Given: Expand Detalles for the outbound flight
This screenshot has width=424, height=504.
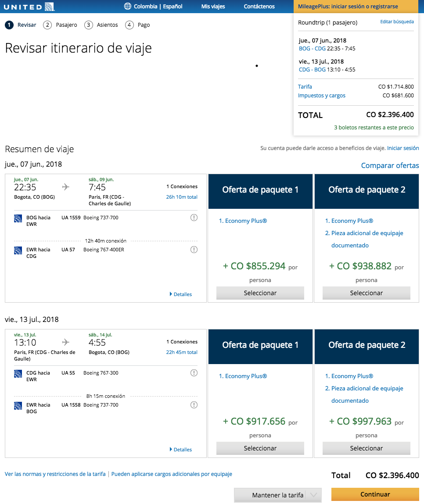Looking at the screenshot, I should (x=181, y=294).
